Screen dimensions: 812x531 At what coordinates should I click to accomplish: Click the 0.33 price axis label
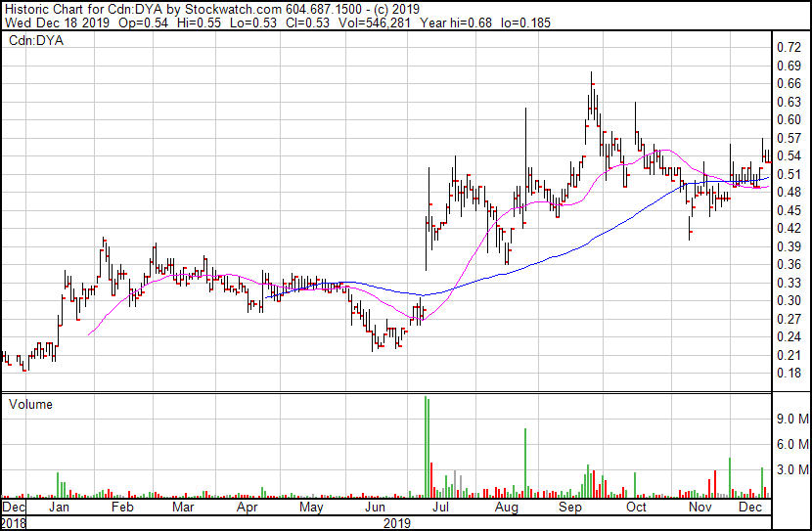[x=789, y=283]
